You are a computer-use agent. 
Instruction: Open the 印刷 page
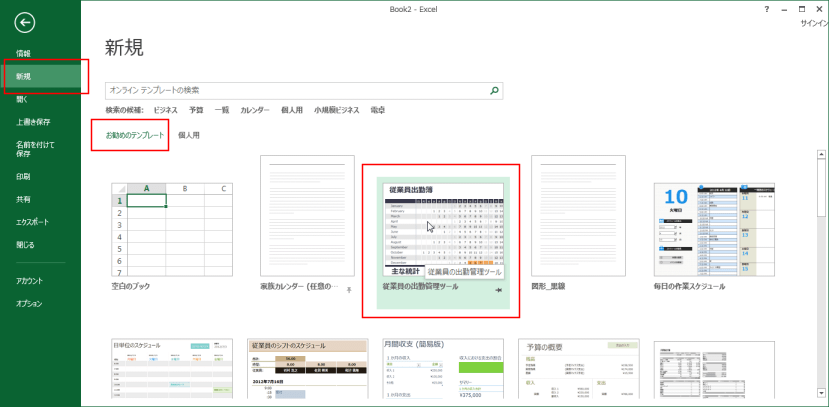[23, 176]
